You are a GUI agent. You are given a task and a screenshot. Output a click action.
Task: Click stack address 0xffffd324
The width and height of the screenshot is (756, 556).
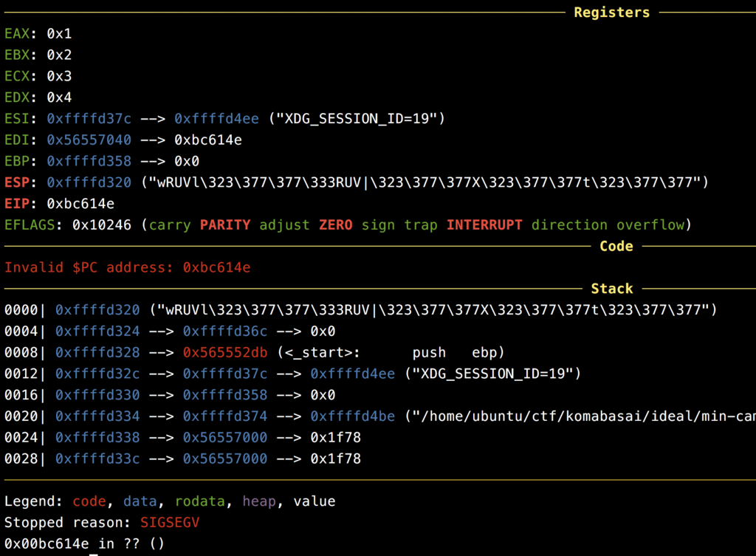(97, 331)
